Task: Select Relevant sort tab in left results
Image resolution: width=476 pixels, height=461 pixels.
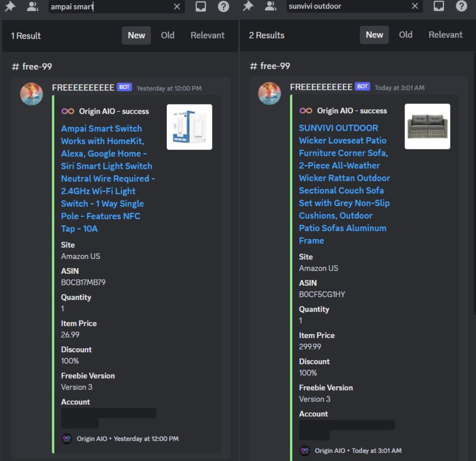Action: (x=207, y=35)
